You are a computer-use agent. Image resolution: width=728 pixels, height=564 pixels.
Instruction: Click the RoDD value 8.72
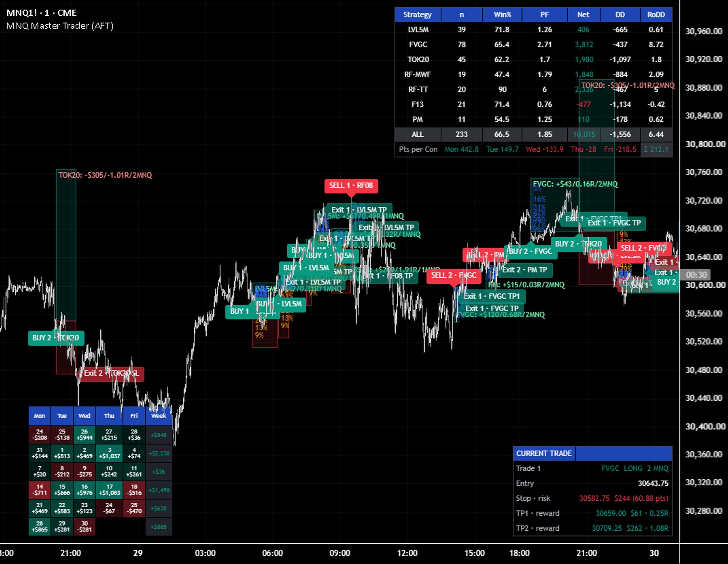point(656,45)
